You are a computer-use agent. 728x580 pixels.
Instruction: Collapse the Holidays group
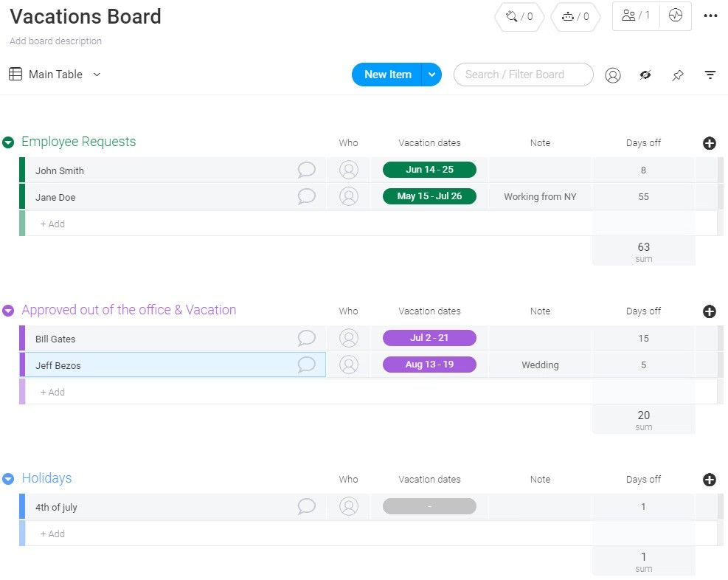coord(8,478)
